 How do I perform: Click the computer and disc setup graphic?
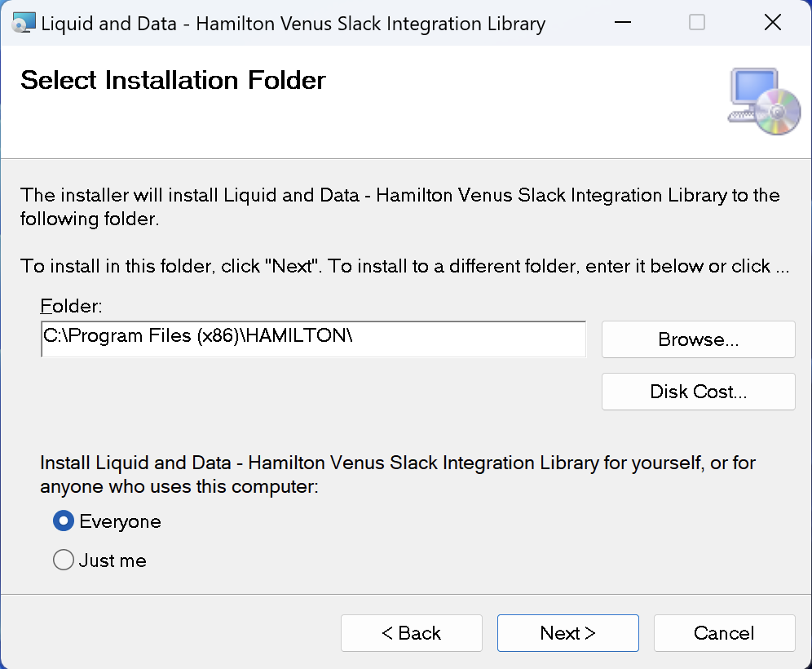pyautogui.click(x=764, y=101)
